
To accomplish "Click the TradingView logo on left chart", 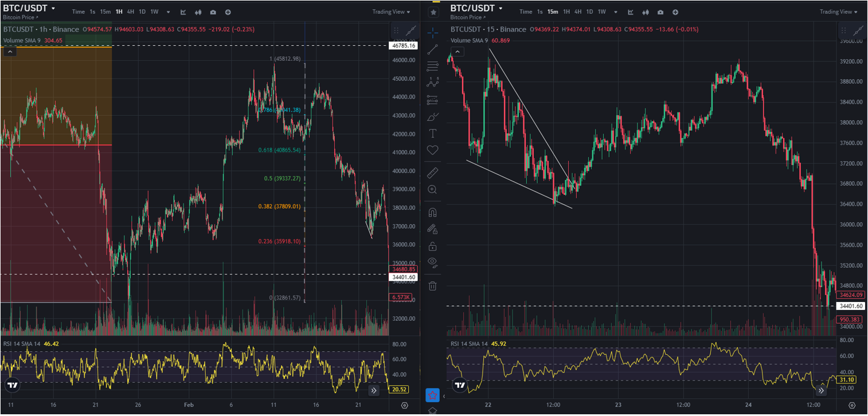I will click(x=12, y=385).
